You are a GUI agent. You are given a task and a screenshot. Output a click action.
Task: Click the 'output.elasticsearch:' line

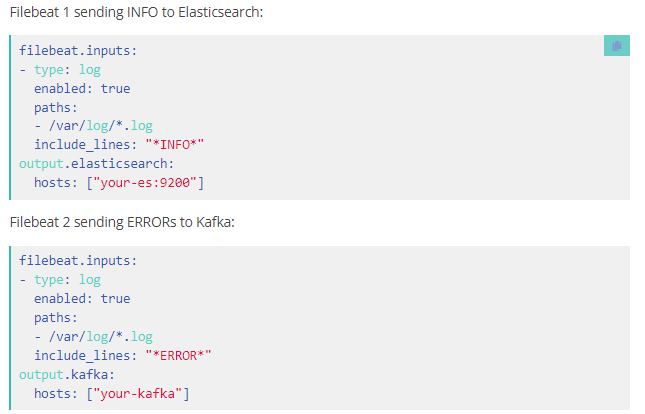tap(97, 164)
